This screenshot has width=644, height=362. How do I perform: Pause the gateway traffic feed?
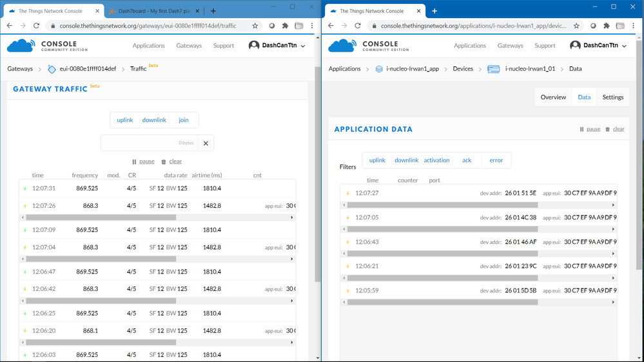[x=143, y=161]
